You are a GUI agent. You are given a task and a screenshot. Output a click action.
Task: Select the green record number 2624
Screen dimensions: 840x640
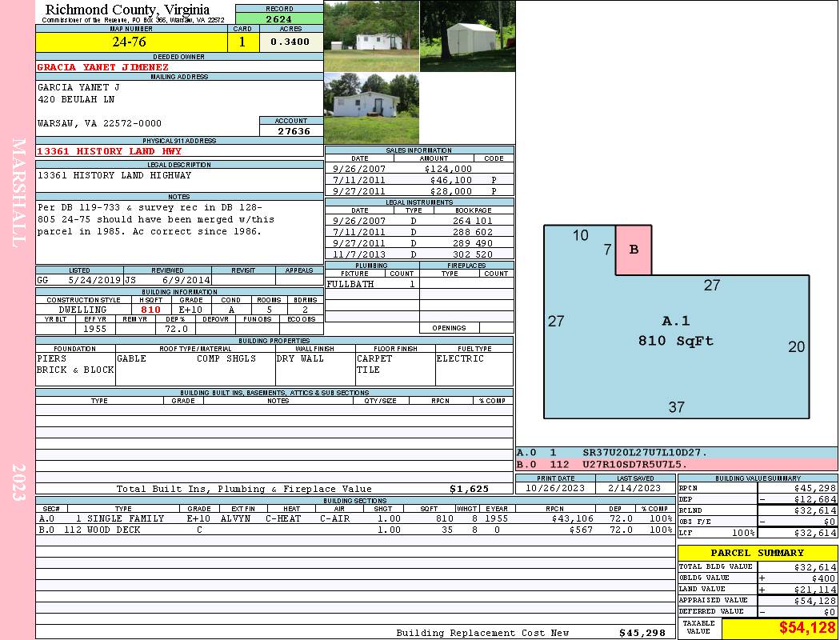279,18
